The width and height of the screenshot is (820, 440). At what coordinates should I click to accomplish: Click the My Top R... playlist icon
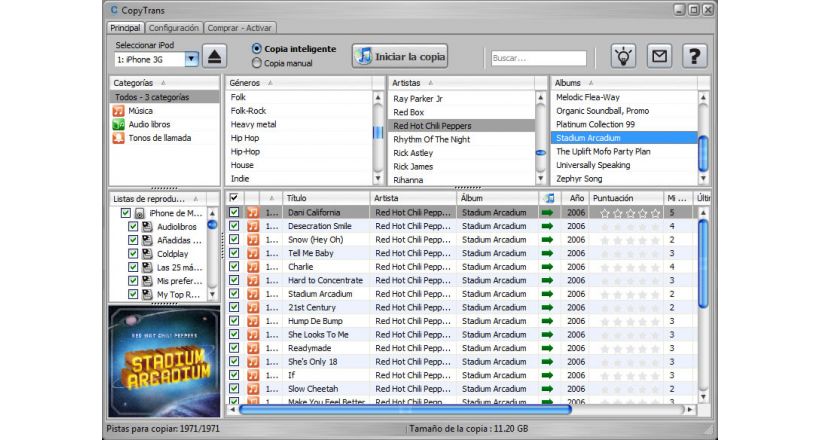[147, 295]
